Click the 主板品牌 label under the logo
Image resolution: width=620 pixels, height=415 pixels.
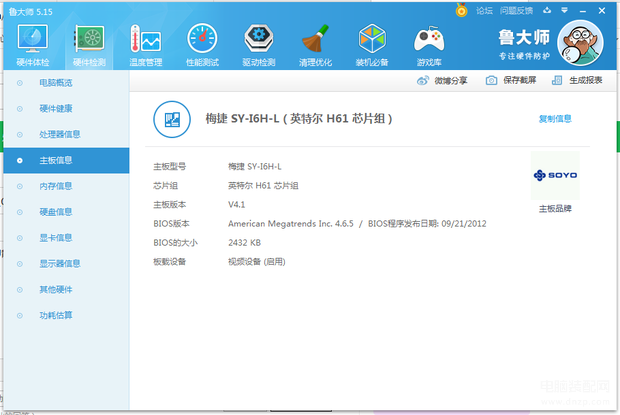pos(555,209)
